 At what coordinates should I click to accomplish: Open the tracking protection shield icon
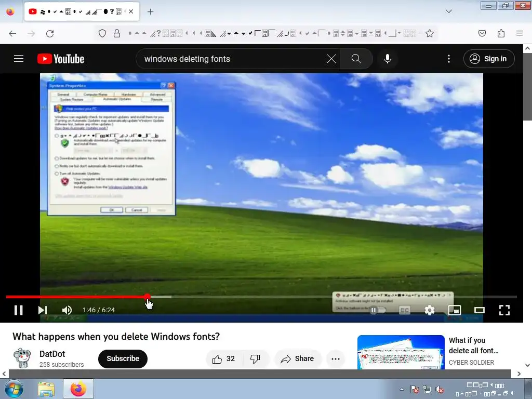(x=102, y=33)
